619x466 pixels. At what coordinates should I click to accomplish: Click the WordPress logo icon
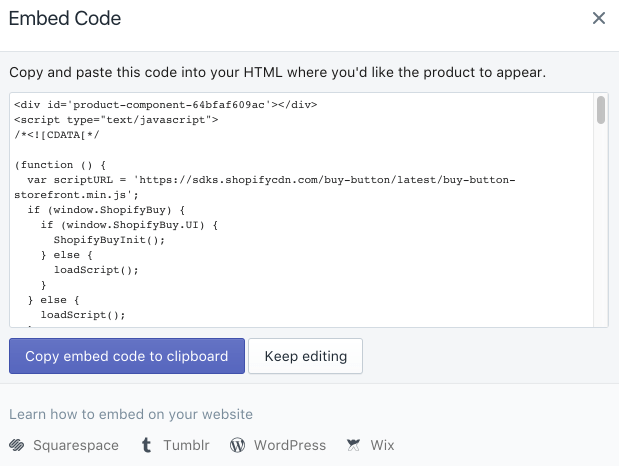point(238,445)
